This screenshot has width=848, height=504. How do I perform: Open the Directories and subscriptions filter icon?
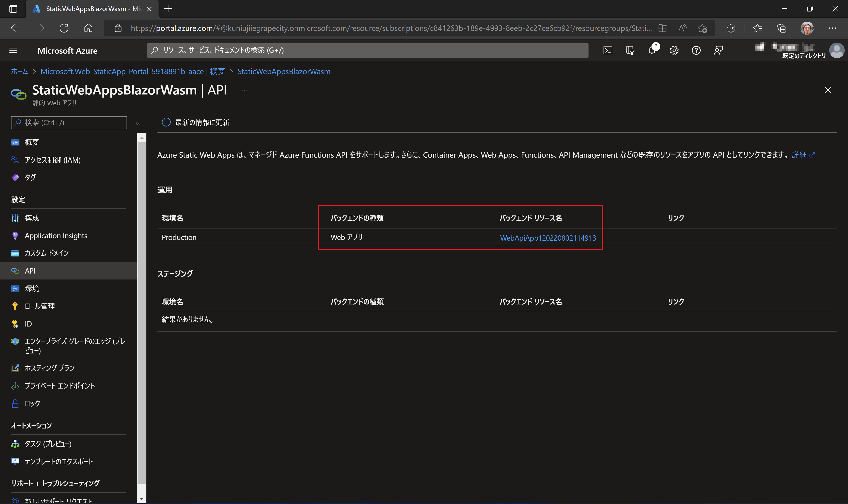pos(630,50)
